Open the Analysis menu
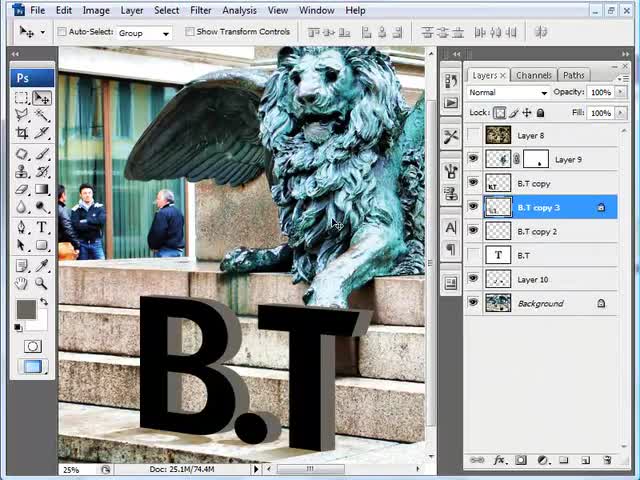The width and height of the screenshot is (640, 480). point(239,10)
